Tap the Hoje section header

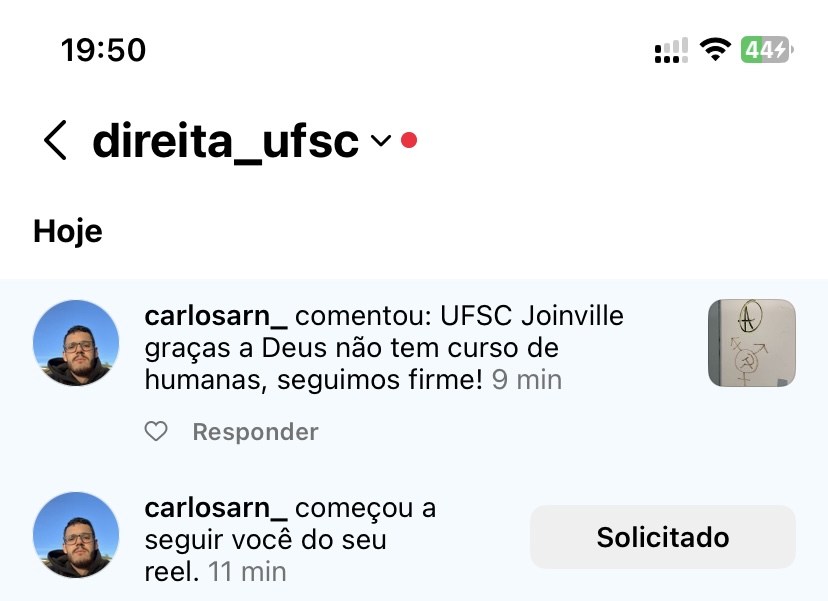pyautogui.click(x=68, y=231)
